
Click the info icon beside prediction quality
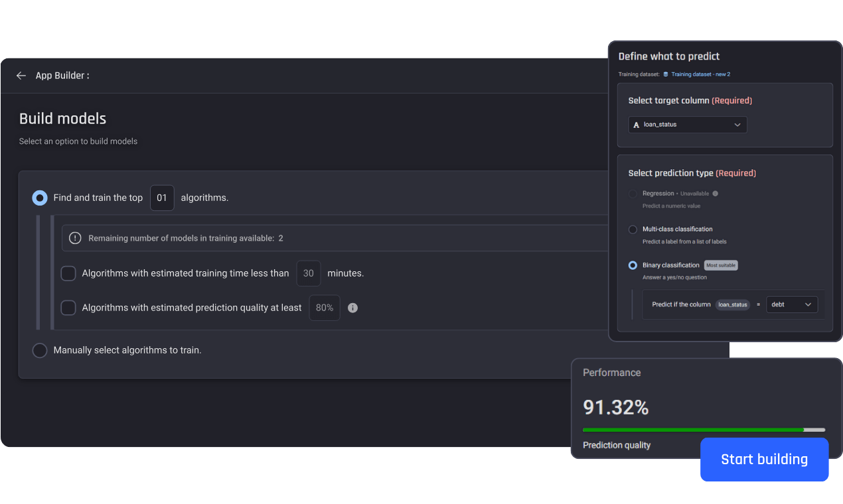352,308
